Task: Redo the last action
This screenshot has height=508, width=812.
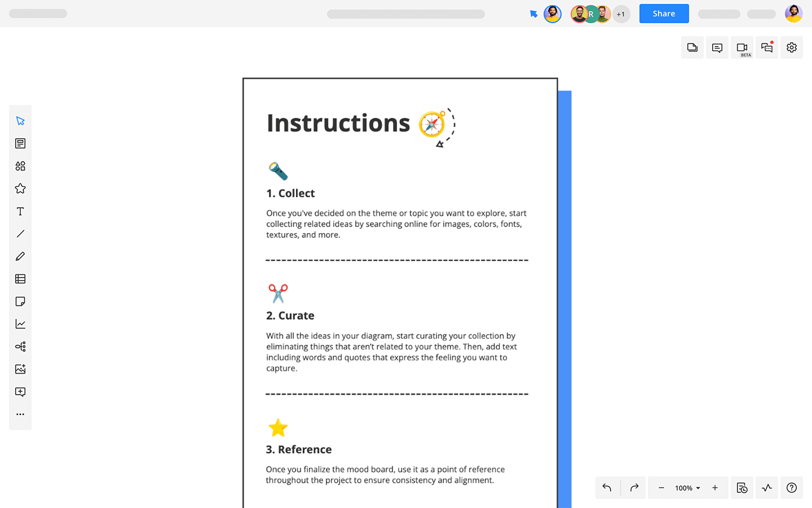Action: [634, 488]
